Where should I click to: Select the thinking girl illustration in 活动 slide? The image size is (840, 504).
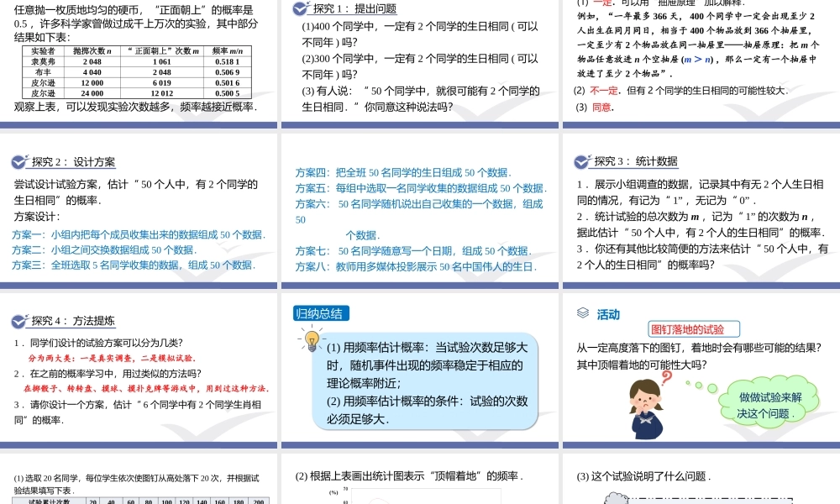[647, 409]
